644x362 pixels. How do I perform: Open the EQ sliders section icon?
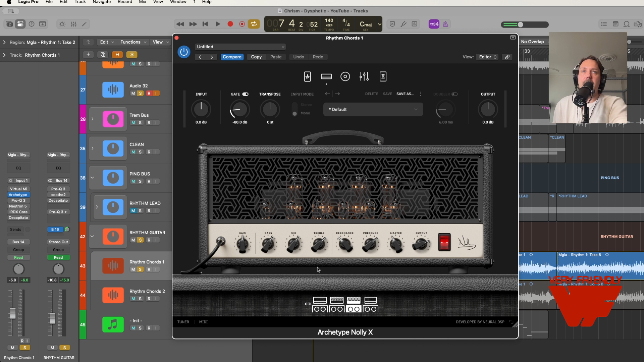364,77
